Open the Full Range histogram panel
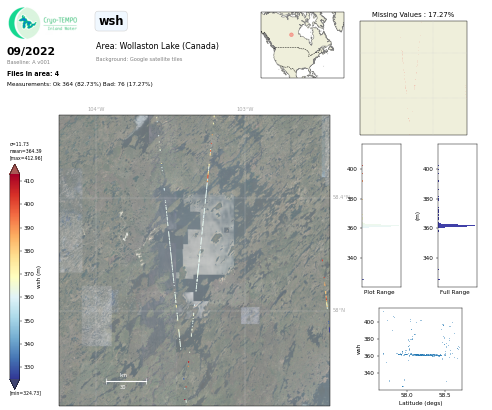The width and height of the screenshot is (492, 410). [x=457, y=215]
